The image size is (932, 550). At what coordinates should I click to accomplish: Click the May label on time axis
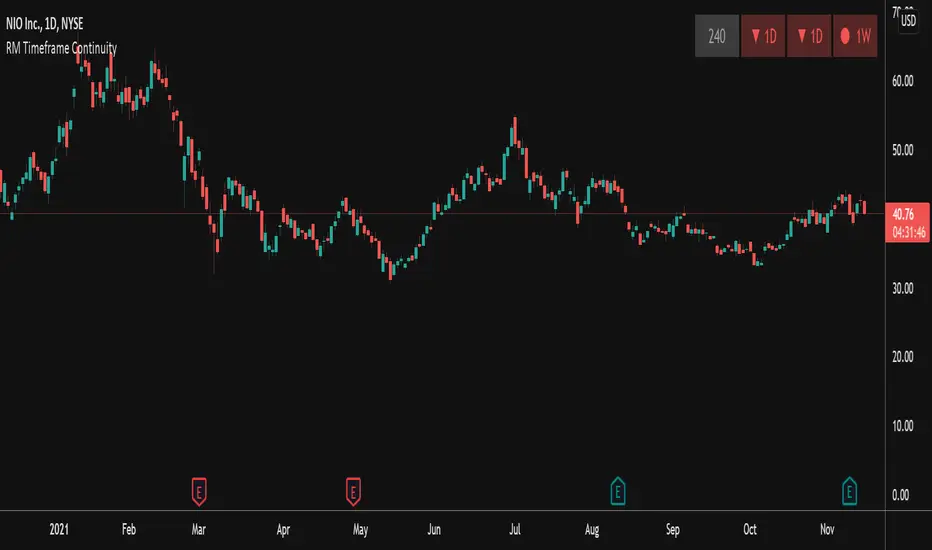(x=360, y=529)
